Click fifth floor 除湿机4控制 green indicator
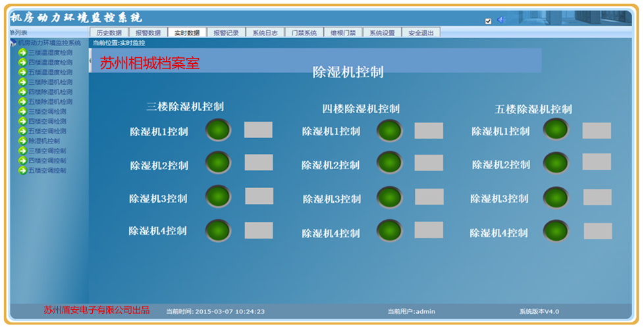The height and width of the screenshot is (329, 644). click(x=556, y=232)
